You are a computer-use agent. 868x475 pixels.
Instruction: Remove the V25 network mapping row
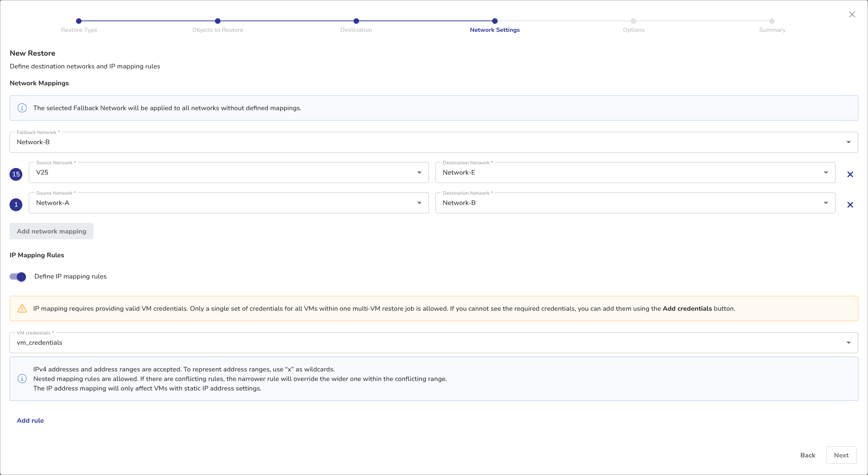[x=850, y=175]
